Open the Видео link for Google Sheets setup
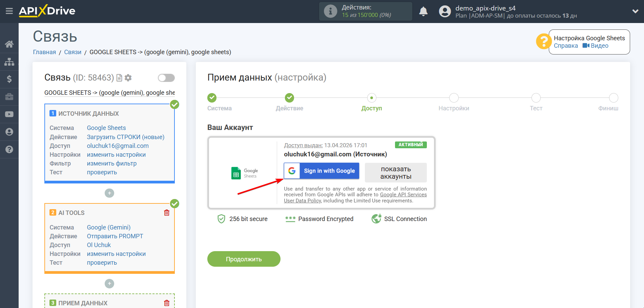 (x=600, y=45)
